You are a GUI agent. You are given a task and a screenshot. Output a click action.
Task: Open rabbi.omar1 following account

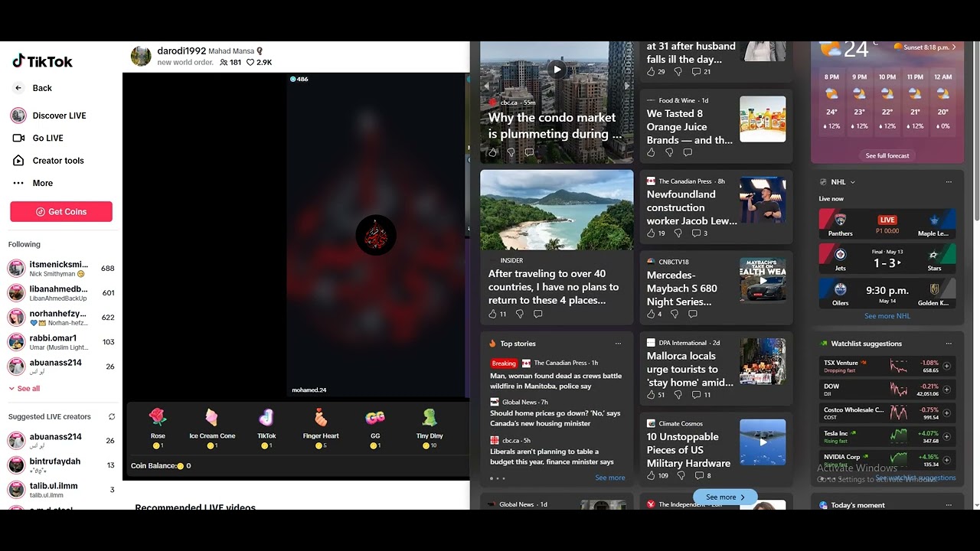coord(61,342)
